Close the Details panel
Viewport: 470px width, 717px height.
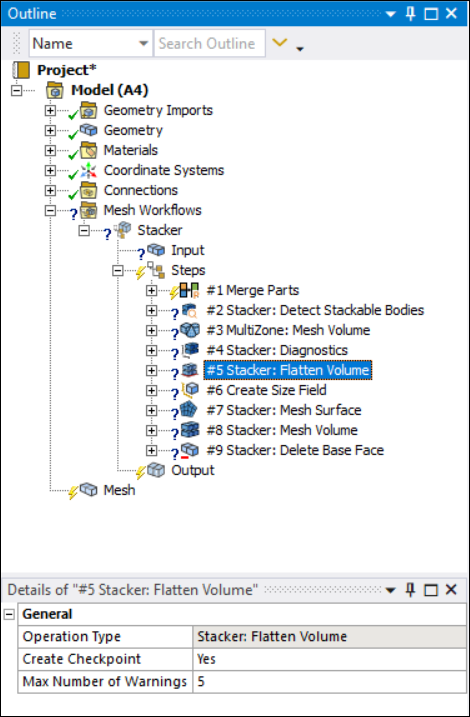[x=451, y=590]
